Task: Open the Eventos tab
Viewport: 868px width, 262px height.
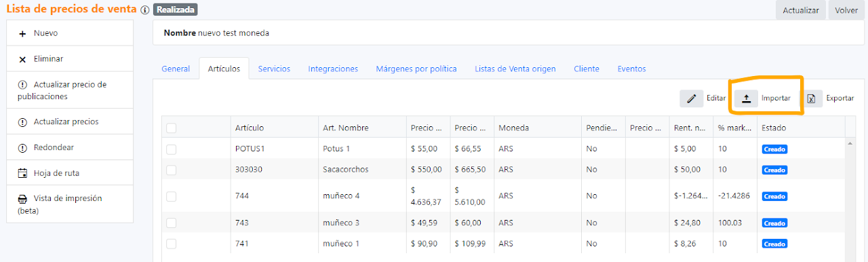Action: 631,69
